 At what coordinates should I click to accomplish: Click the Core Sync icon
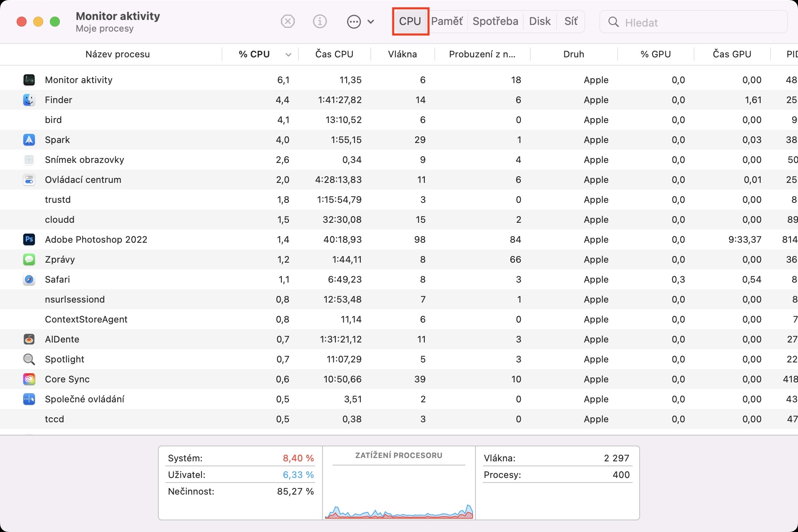29,379
